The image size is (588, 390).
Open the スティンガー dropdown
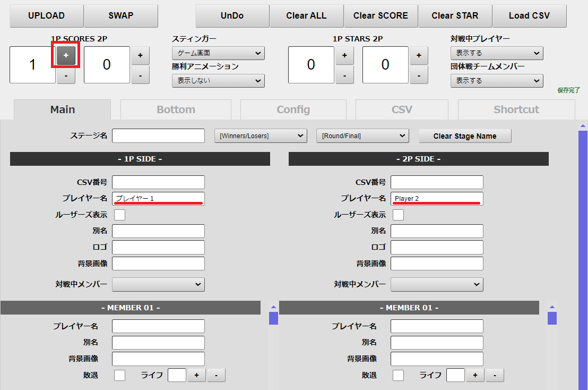click(x=218, y=53)
